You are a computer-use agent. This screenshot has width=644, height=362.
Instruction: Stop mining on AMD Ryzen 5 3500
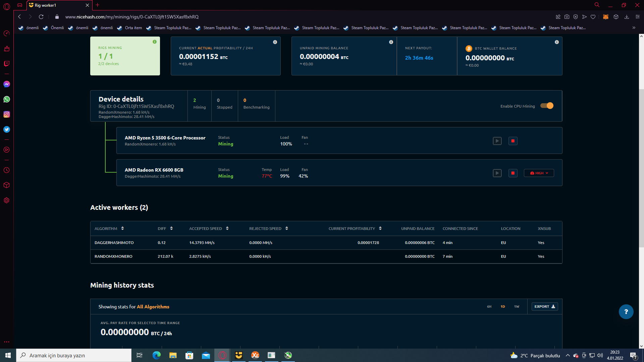(x=513, y=141)
